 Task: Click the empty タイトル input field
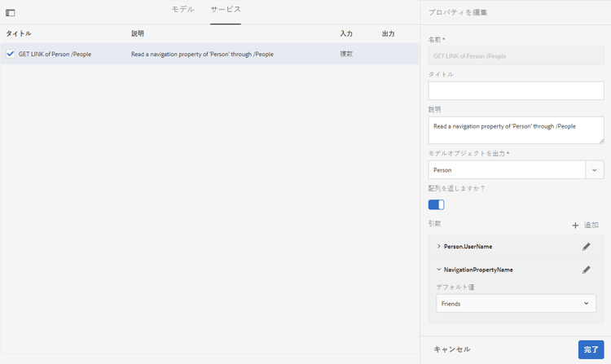pyautogui.click(x=516, y=90)
